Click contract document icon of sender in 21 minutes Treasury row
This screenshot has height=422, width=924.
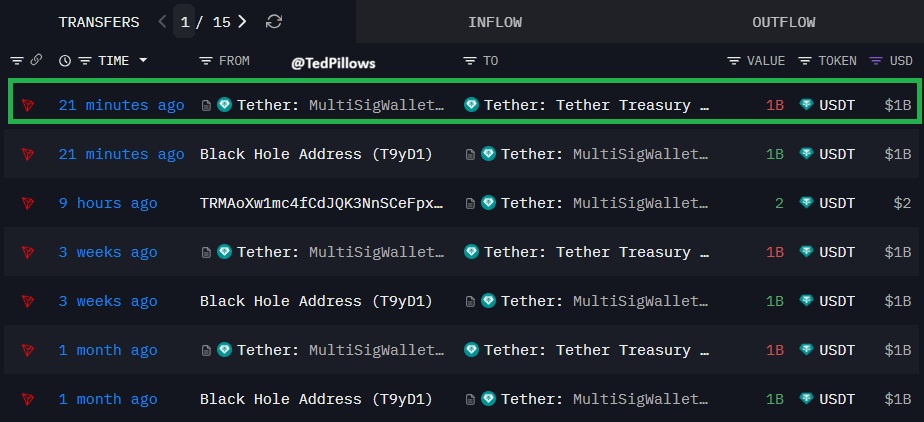206,106
